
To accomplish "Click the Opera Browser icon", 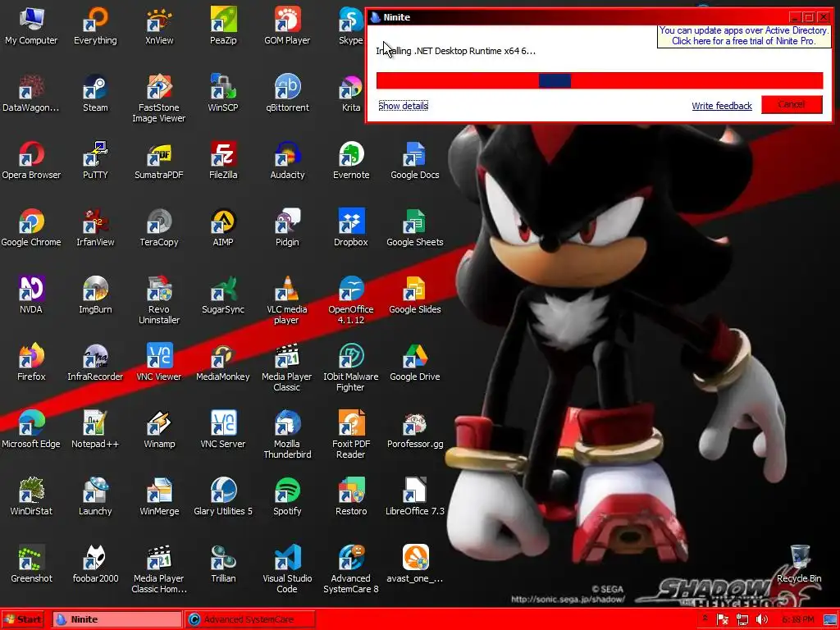I will tap(31, 160).
